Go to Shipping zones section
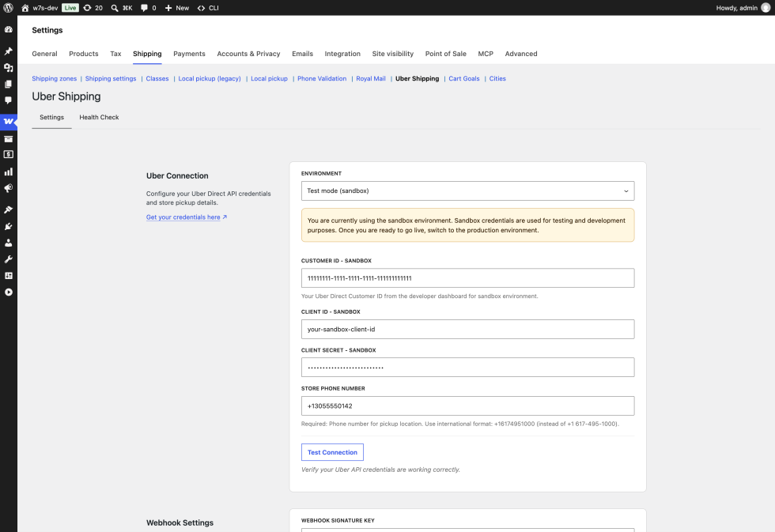Image resolution: width=775 pixels, height=532 pixels. (x=55, y=78)
